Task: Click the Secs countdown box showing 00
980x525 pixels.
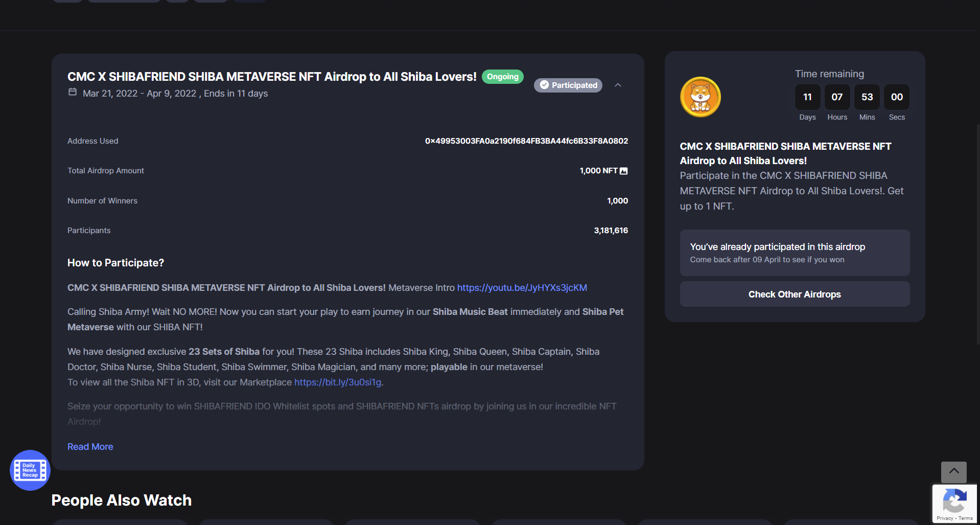Action: click(897, 97)
